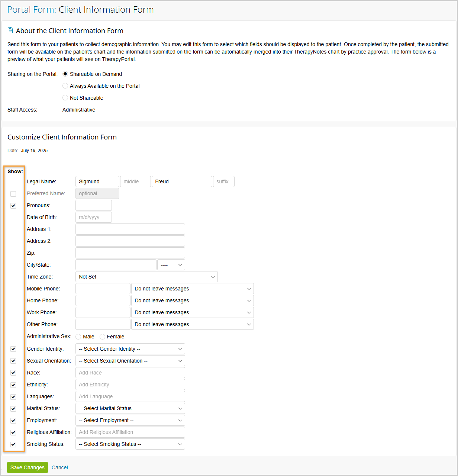This screenshot has height=476, width=458.
Task: Click the Add Race input field
Action: [x=130, y=373]
